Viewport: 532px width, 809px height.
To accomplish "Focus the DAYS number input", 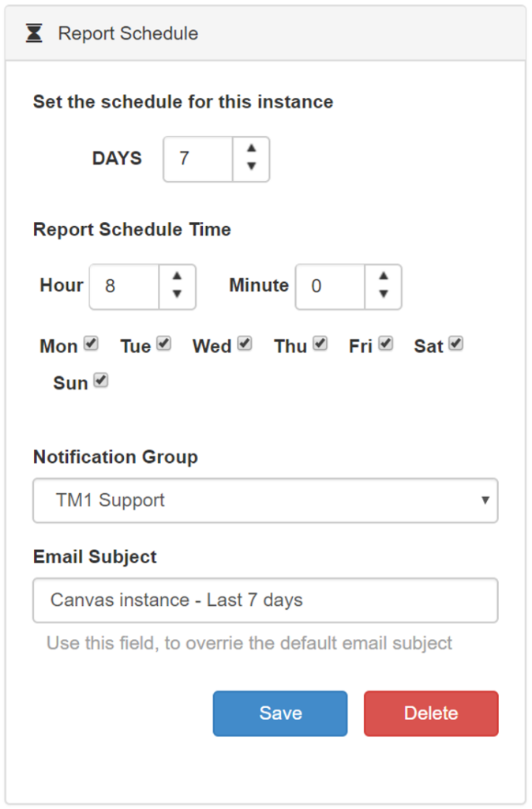I will click(x=198, y=159).
